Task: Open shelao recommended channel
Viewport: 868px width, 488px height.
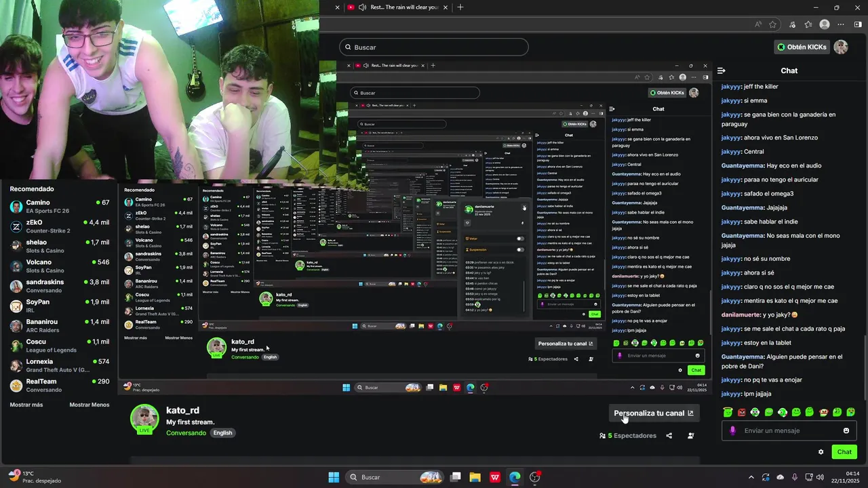Action: [x=60, y=246]
